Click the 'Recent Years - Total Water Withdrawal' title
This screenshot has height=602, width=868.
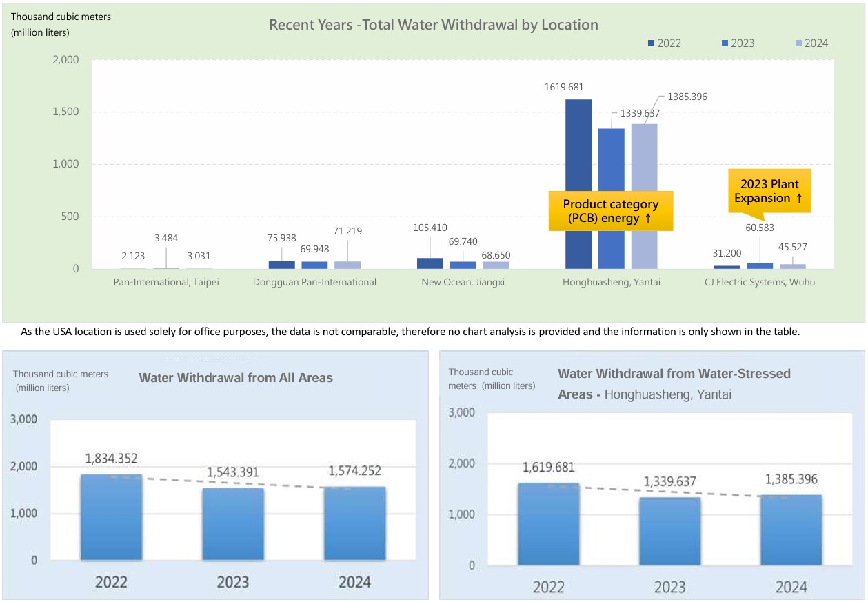[x=434, y=25]
